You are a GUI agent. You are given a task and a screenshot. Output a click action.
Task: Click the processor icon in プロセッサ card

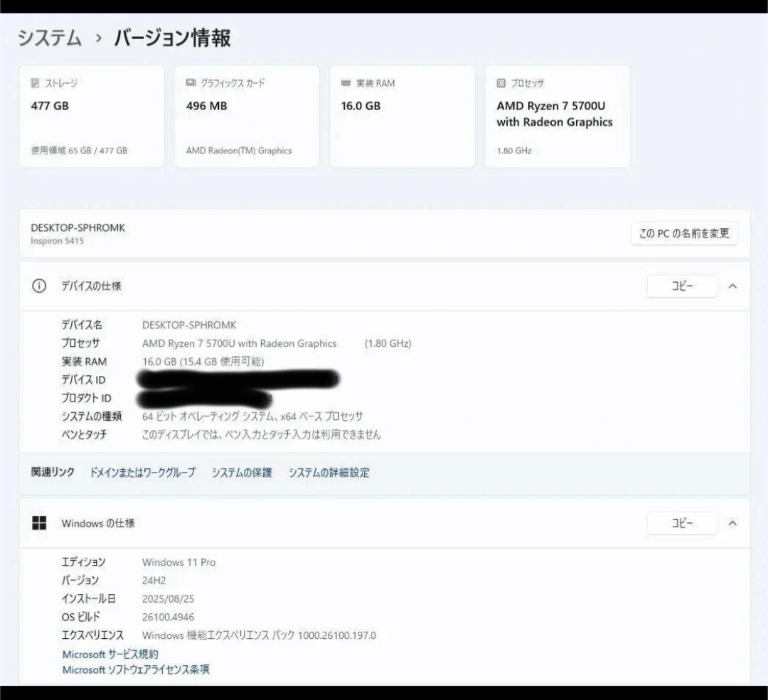501,83
